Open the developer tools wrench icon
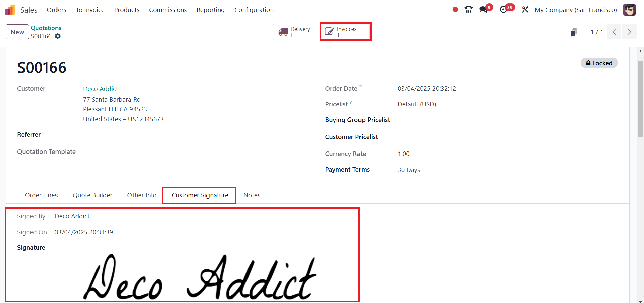The height and width of the screenshot is (303, 644). point(525,10)
